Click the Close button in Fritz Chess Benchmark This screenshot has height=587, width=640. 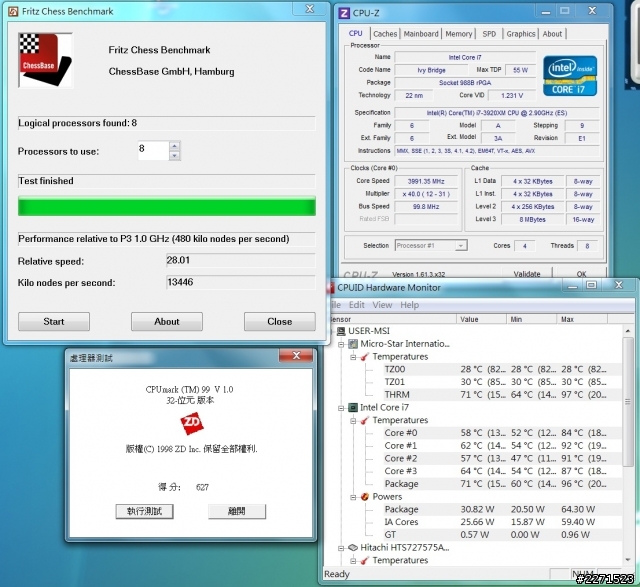pos(280,322)
